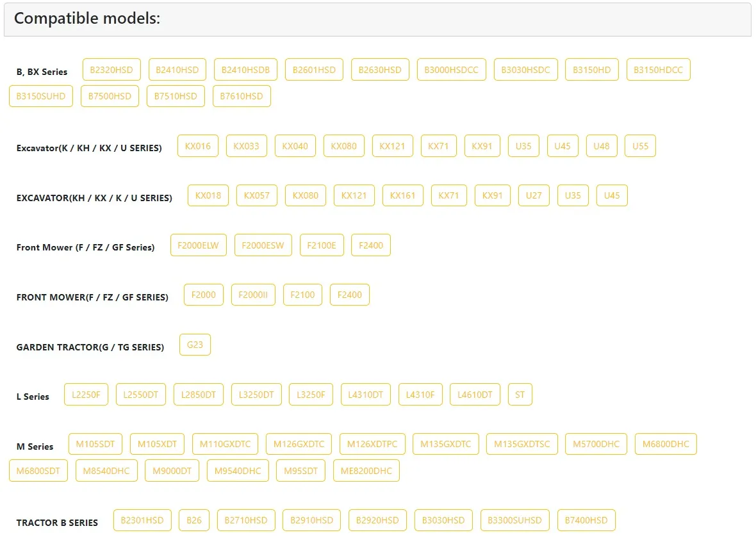Click the KX016 excavator tag
The width and height of the screenshot is (756, 549).
[198, 146]
